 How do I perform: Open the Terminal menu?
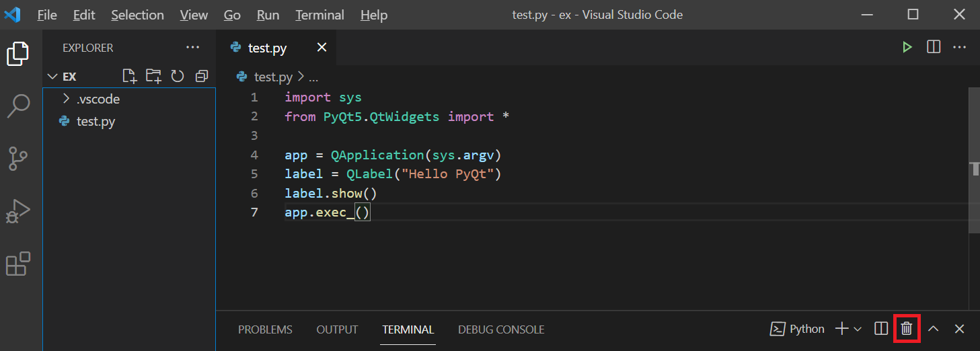[320, 15]
